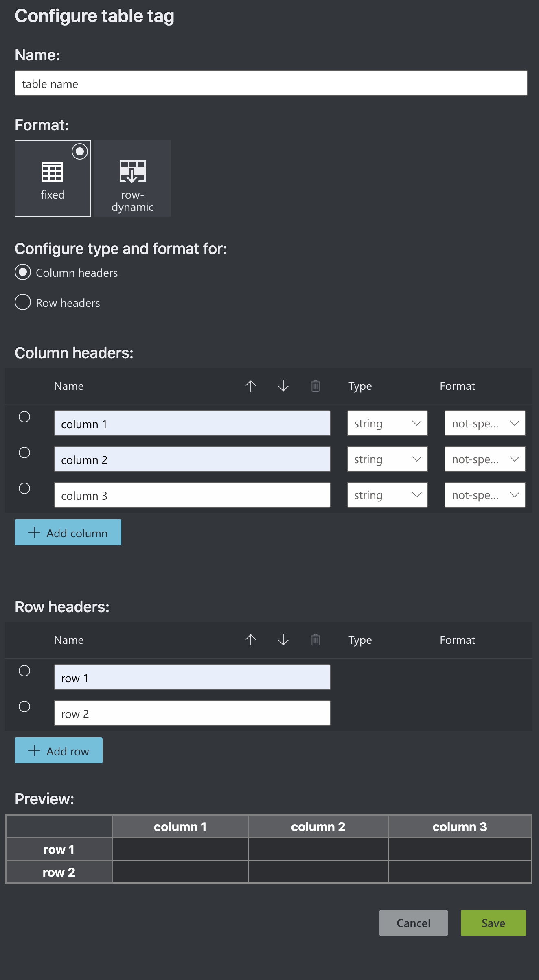Select the radio beside column 1
This screenshot has height=980, width=539.
click(24, 417)
